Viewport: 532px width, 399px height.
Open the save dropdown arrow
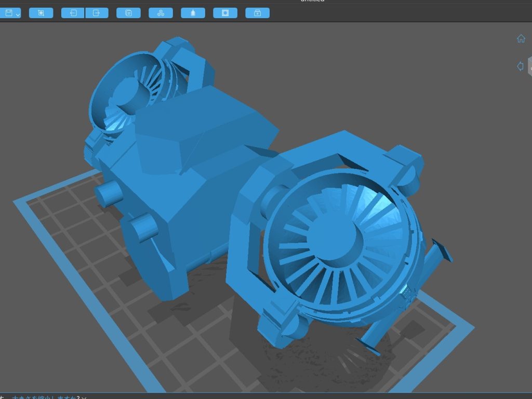[x=18, y=15]
